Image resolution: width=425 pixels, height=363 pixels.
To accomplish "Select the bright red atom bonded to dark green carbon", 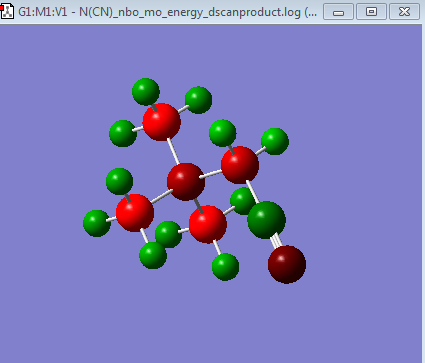I will point(240,165).
